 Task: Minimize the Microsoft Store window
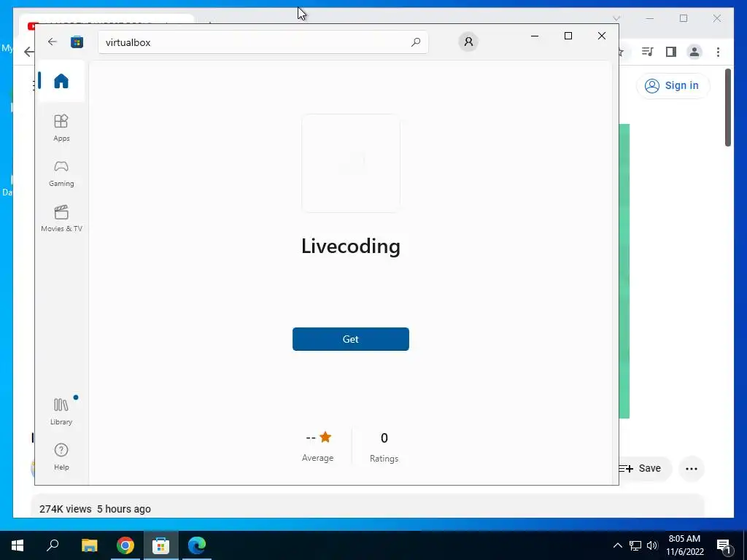click(535, 36)
